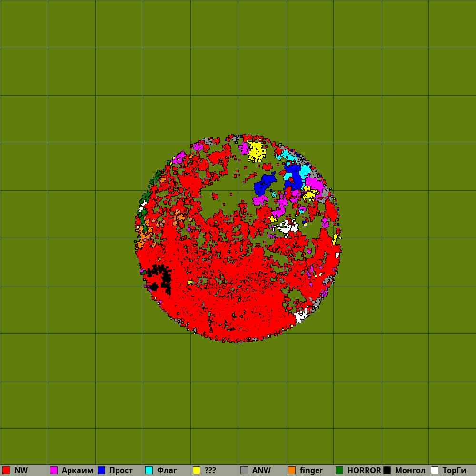The height and width of the screenshot is (476, 476).
Task: Click the green HORROR legend swatch
Action: (x=339, y=470)
